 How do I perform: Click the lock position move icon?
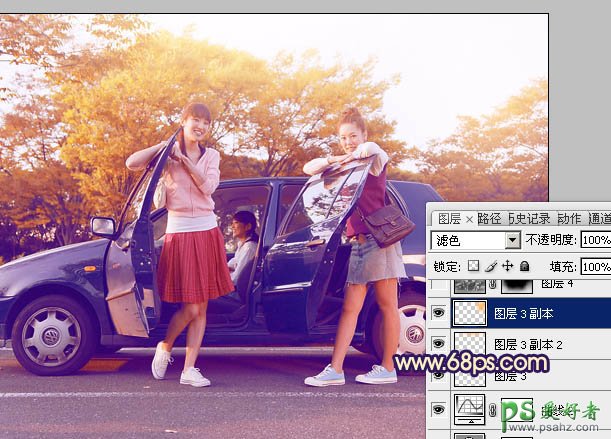coord(507,267)
